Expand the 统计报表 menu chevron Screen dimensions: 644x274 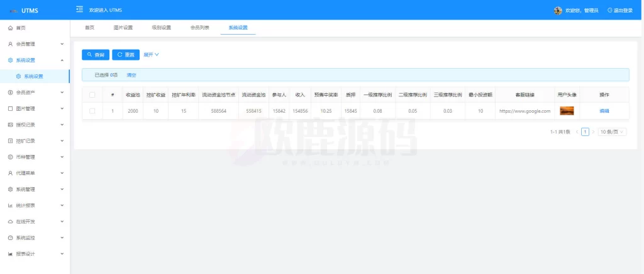point(62,205)
